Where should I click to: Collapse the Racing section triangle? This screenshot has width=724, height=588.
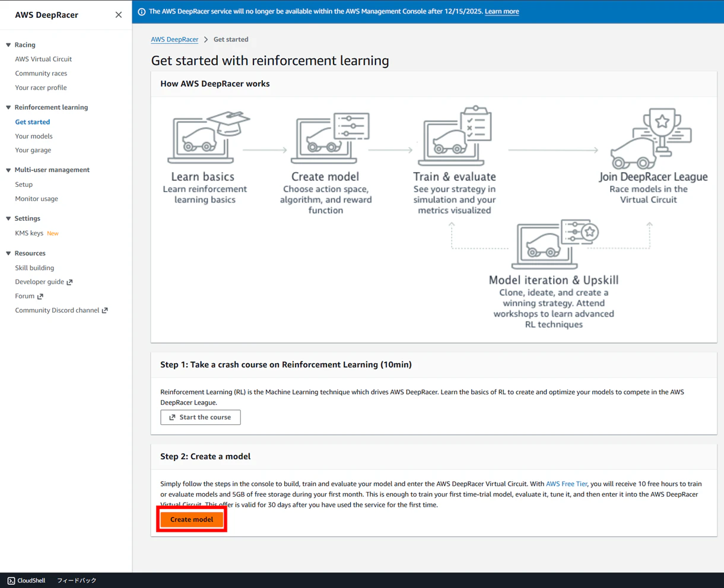(8, 45)
